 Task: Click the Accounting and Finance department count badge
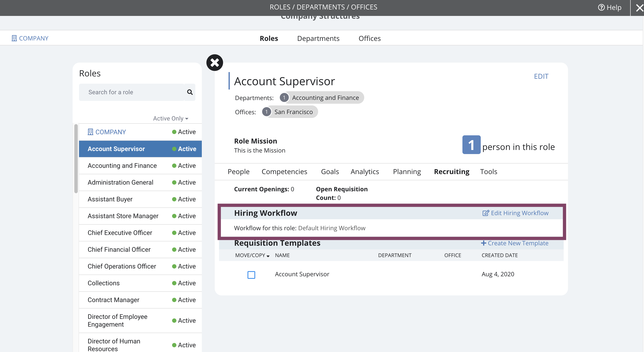(x=284, y=97)
